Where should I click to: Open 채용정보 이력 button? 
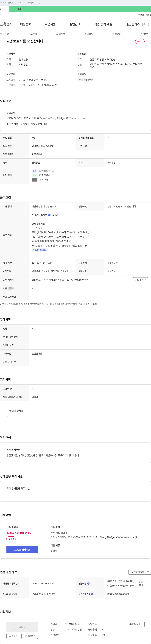coord(135,624)
